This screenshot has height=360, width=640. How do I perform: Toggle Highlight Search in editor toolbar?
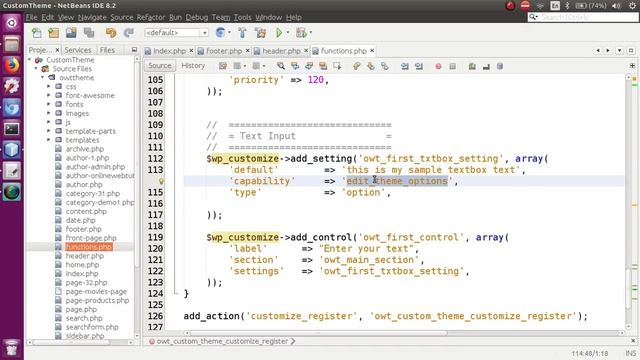(x=323, y=66)
